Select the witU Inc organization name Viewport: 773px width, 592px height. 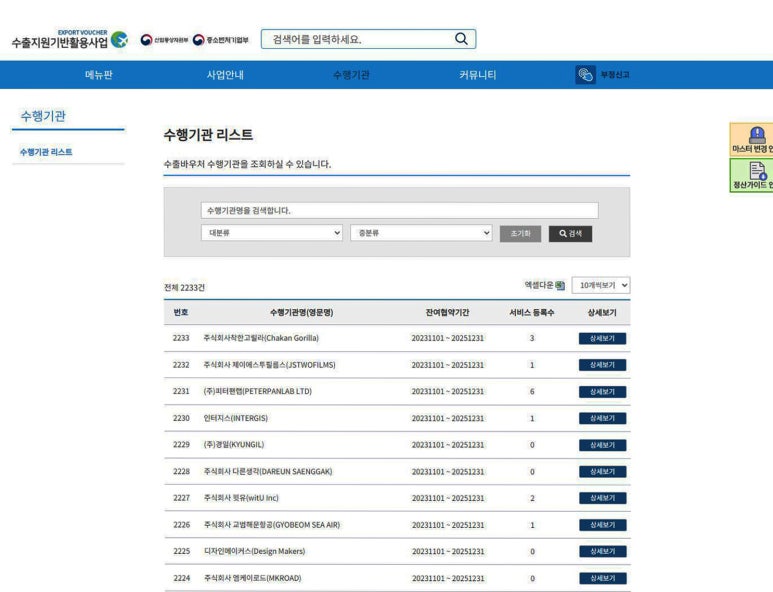point(241,498)
